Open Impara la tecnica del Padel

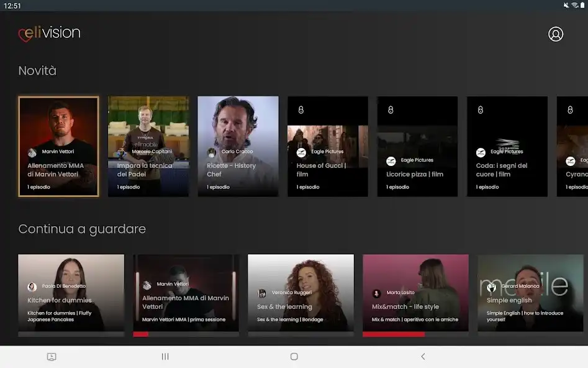tap(148, 146)
